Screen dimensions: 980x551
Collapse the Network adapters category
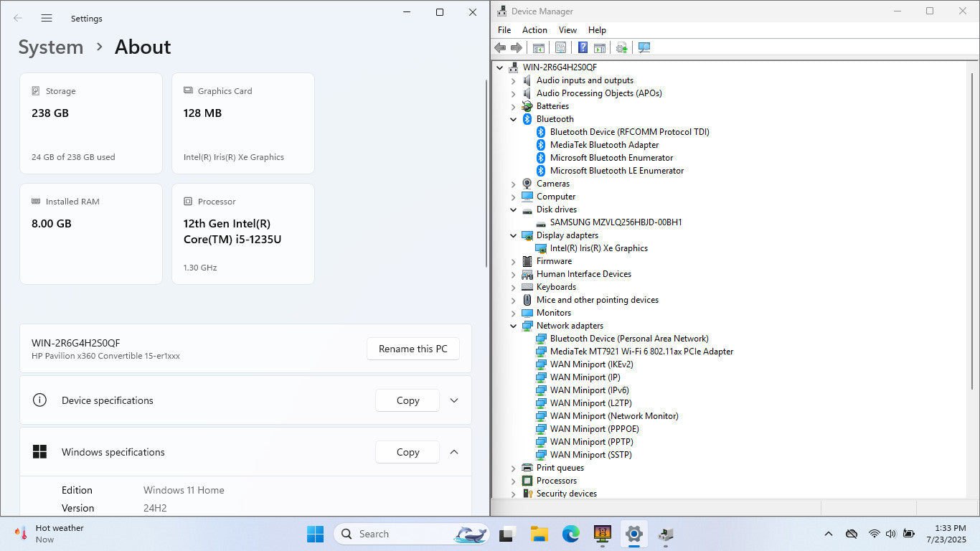513,326
